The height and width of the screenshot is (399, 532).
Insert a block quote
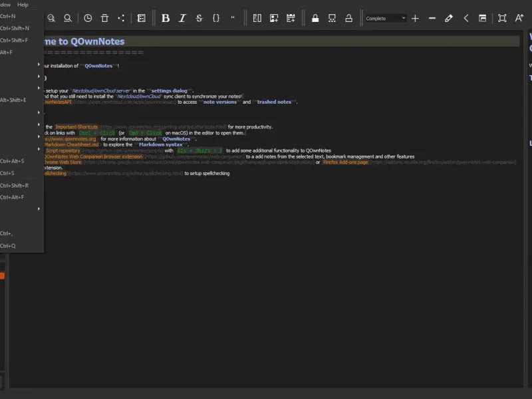[232, 18]
